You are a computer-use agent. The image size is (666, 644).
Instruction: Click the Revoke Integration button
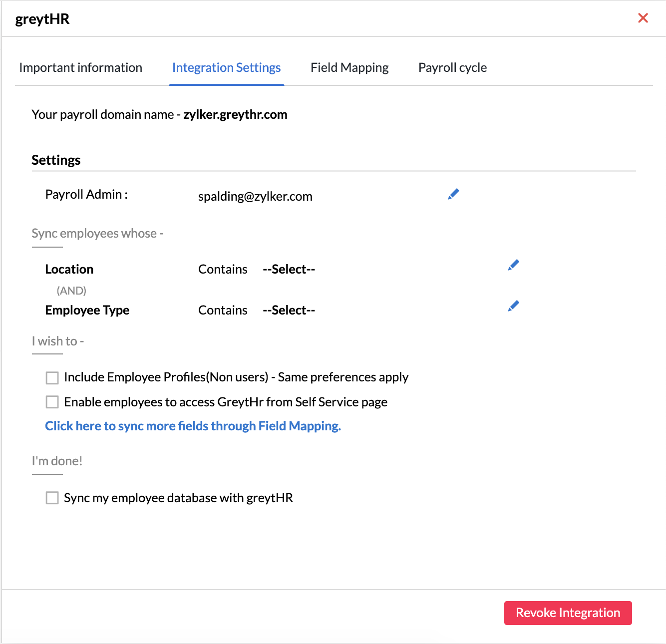click(x=568, y=613)
